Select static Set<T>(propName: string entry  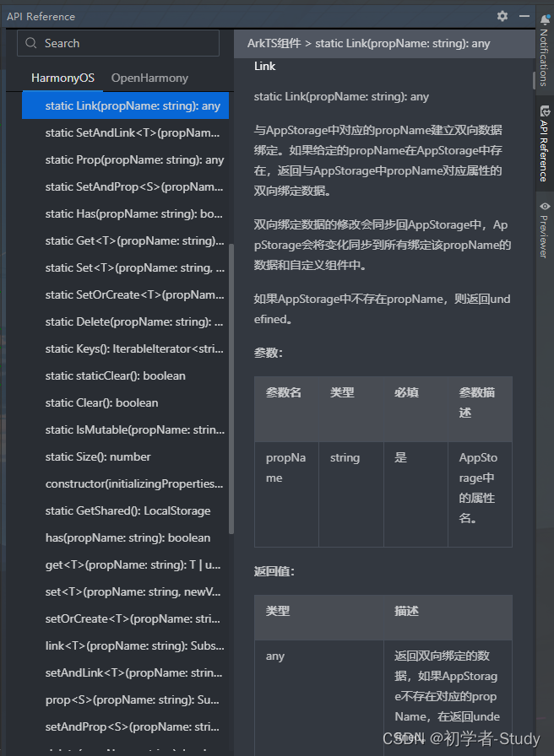pos(126,267)
